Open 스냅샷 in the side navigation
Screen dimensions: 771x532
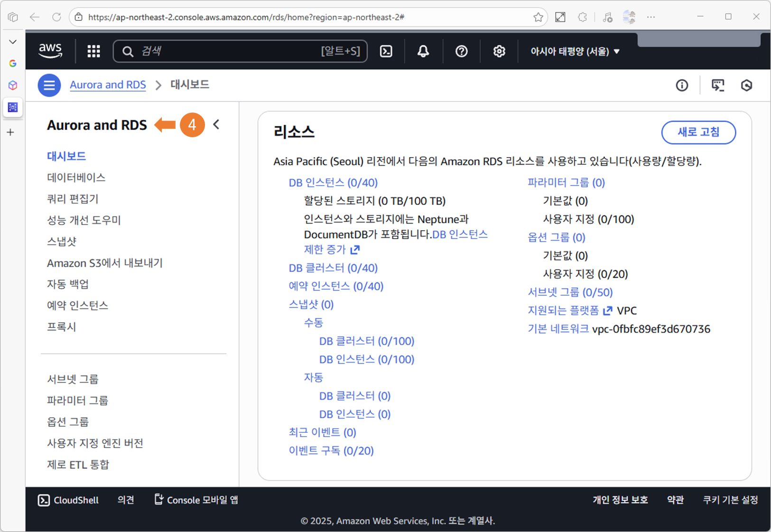tap(62, 242)
